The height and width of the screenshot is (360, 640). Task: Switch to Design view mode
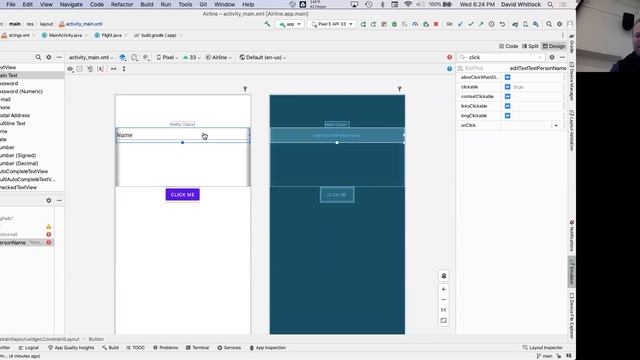[554, 46]
